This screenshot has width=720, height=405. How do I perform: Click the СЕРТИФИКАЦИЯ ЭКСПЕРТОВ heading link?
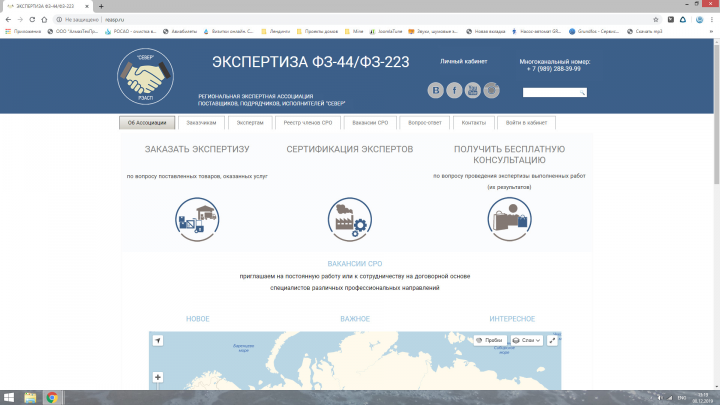tap(349, 149)
